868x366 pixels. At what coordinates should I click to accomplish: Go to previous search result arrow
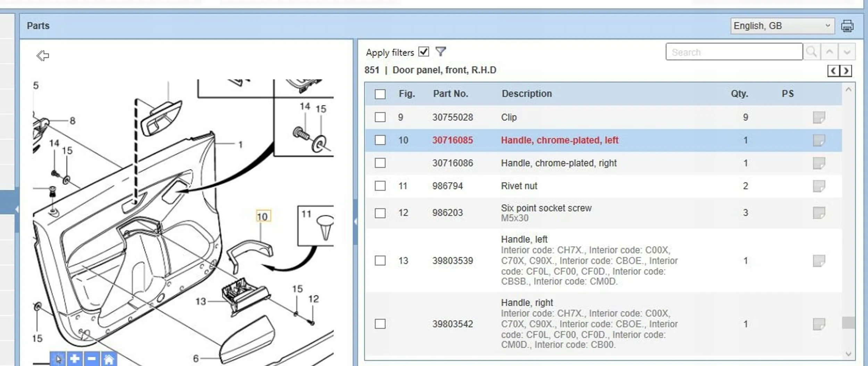829,52
